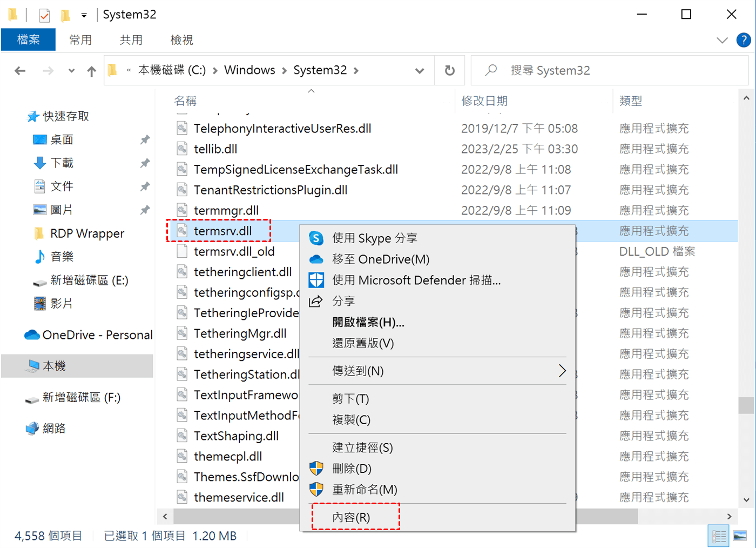
Task: Click the admin shield icon beside 刪除(D)
Action: click(316, 469)
